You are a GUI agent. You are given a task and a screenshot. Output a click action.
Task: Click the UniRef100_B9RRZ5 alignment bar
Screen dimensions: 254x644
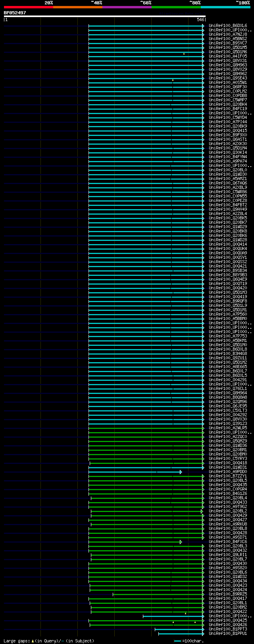click(x=159, y=594)
